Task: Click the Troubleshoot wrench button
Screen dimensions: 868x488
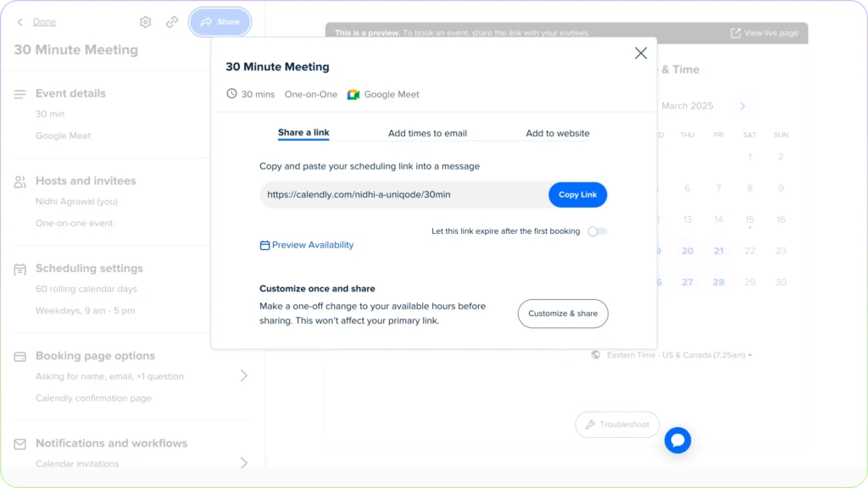Action: 617,424
